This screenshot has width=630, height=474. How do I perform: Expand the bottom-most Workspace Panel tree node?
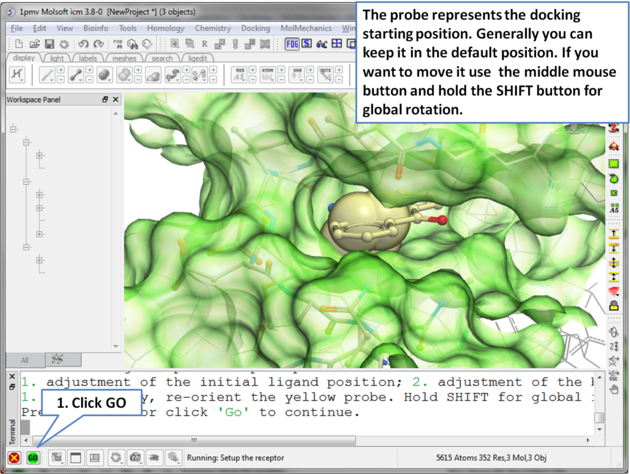(39, 260)
